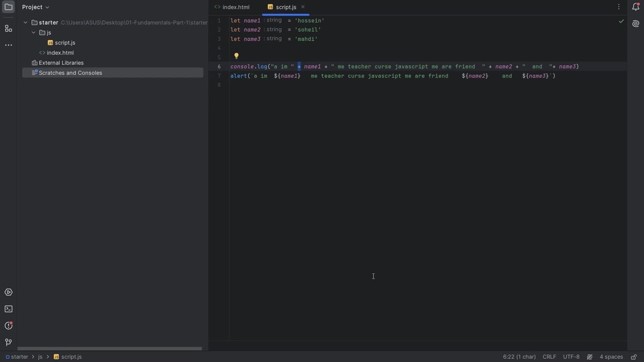
Task: Open the Notifications bell icon
Action: click(x=635, y=7)
